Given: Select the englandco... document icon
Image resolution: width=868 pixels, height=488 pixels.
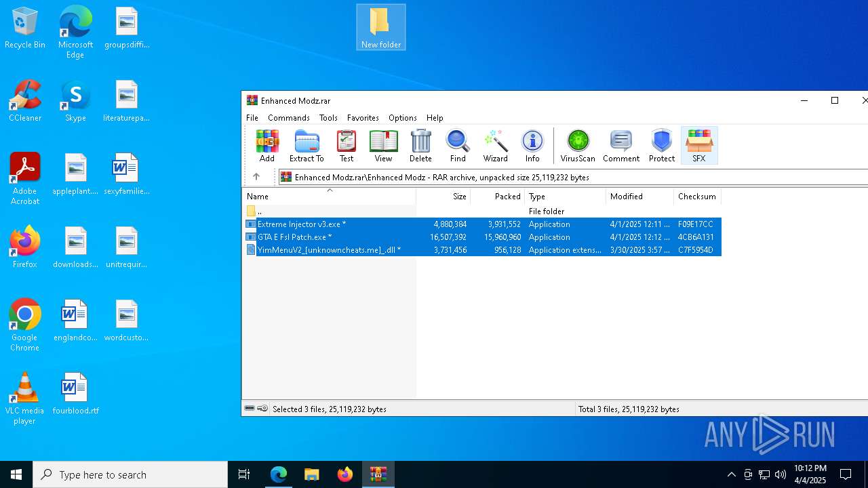Looking at the screenshot, I should click(x=75, y=321).
